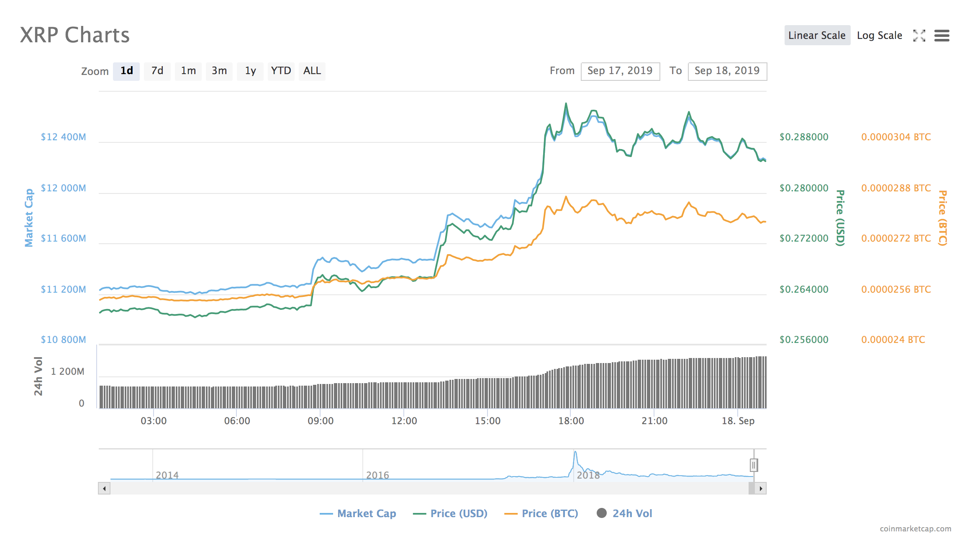
Task: Select the 7d zoom range
Action: tap(157, 71)
